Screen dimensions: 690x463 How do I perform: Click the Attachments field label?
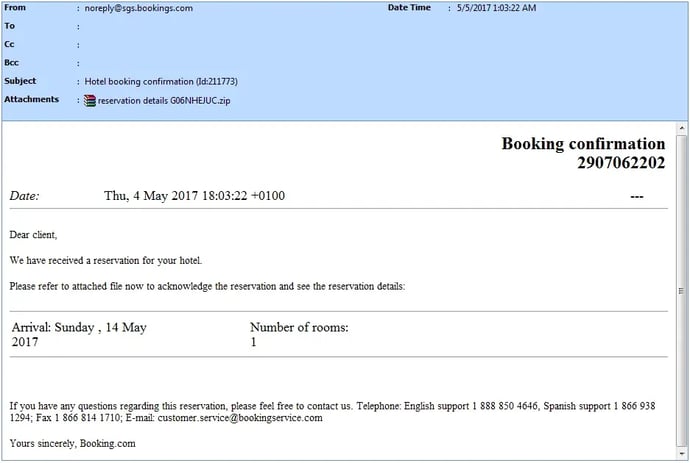point(31,99)
